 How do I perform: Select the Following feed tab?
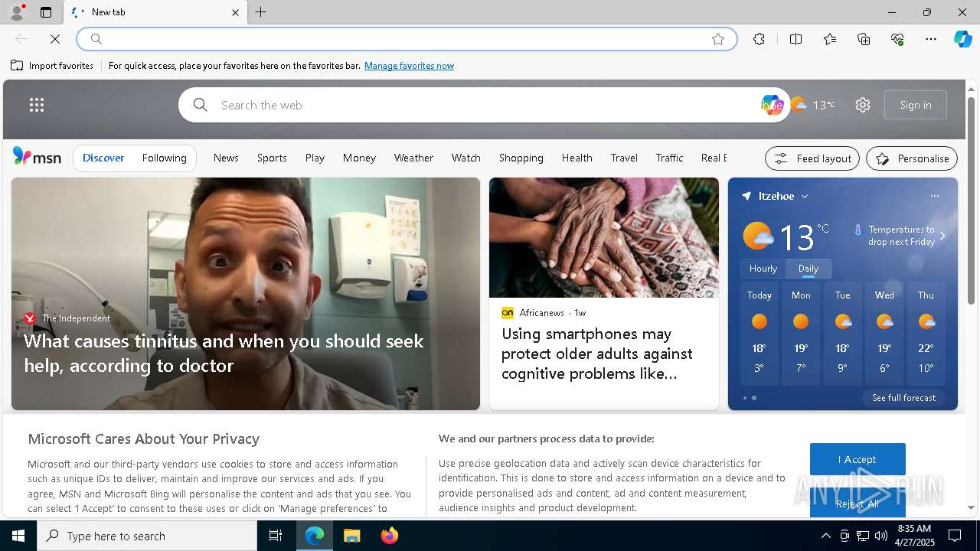(165, 158)
